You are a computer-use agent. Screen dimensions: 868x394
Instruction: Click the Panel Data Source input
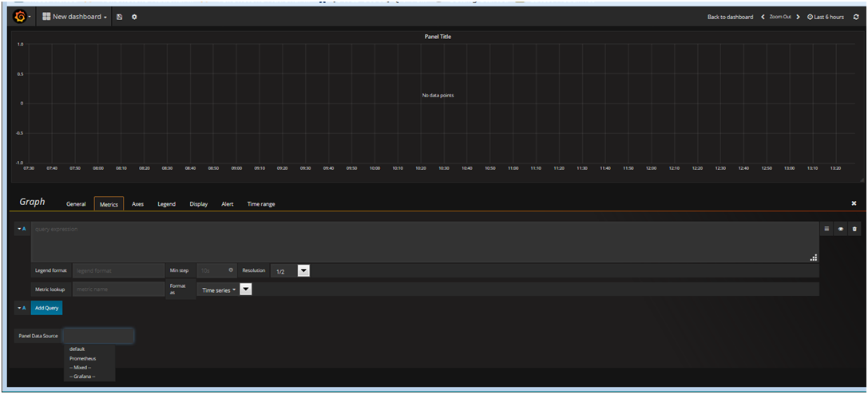point(98,336)
